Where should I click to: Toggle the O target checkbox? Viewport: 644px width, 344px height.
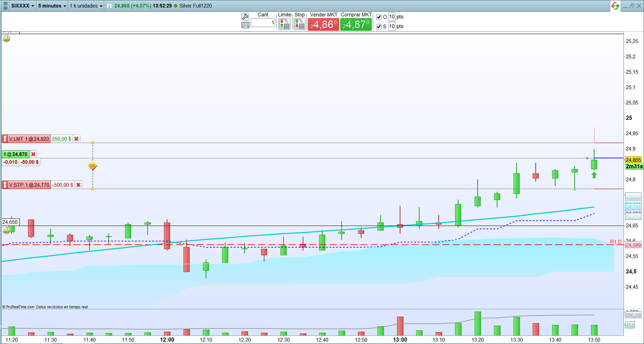tap(379, 17)
